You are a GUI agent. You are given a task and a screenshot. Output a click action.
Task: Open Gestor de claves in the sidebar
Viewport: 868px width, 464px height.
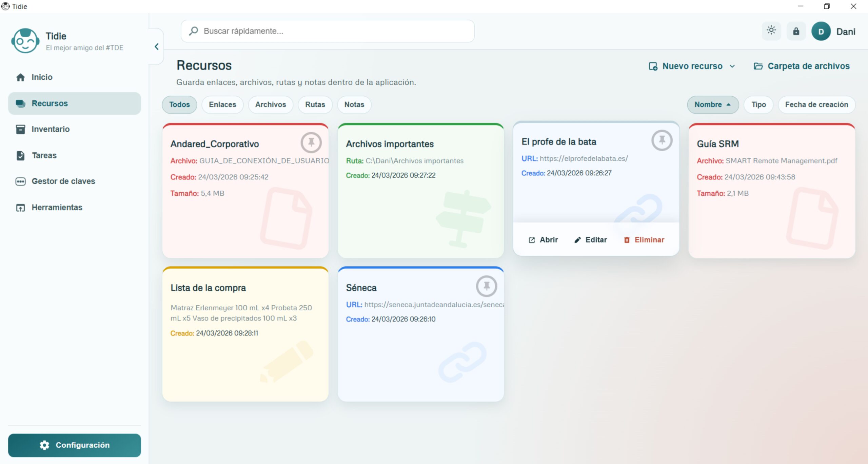(63, 181)
